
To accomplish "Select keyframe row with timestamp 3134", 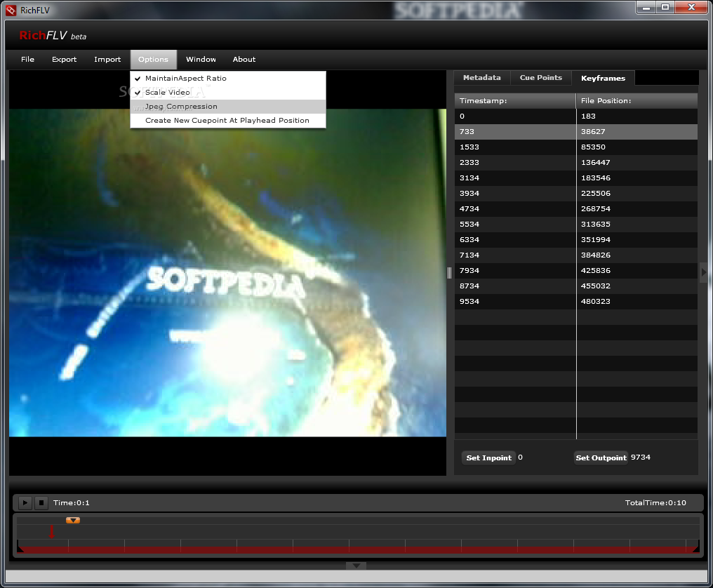I will [x=576, y=178].
